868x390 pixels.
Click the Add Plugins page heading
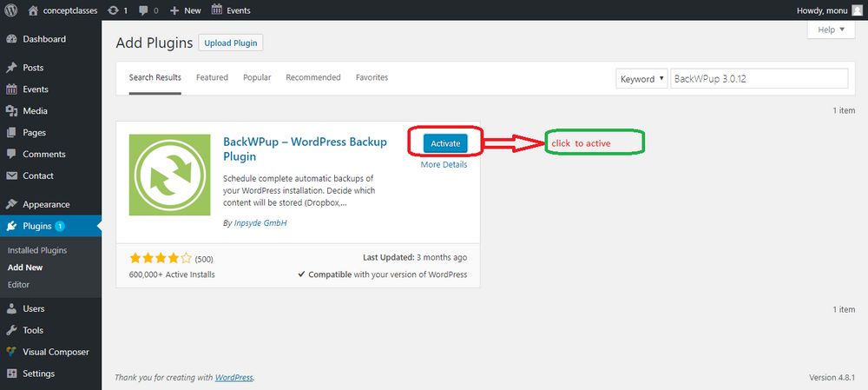[155, 43]
